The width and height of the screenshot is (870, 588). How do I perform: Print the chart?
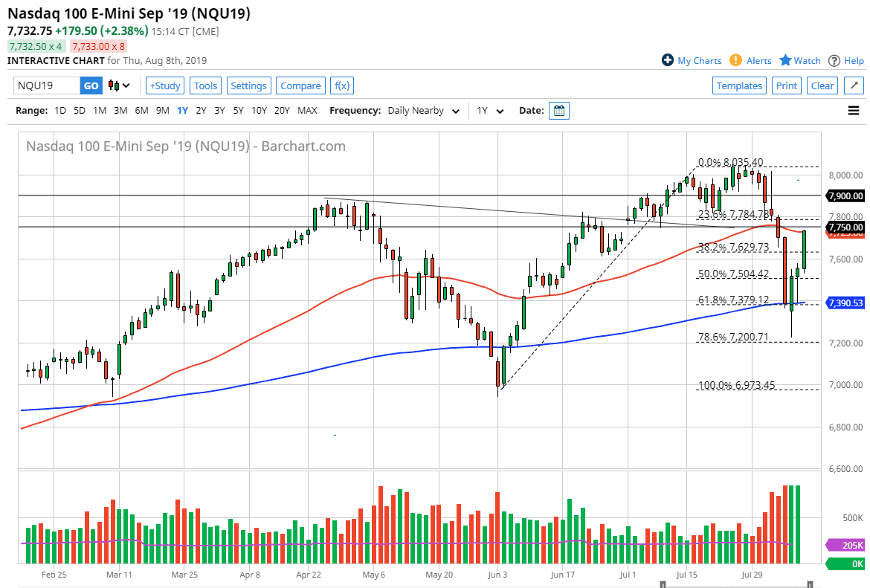[x=786, y=85]
